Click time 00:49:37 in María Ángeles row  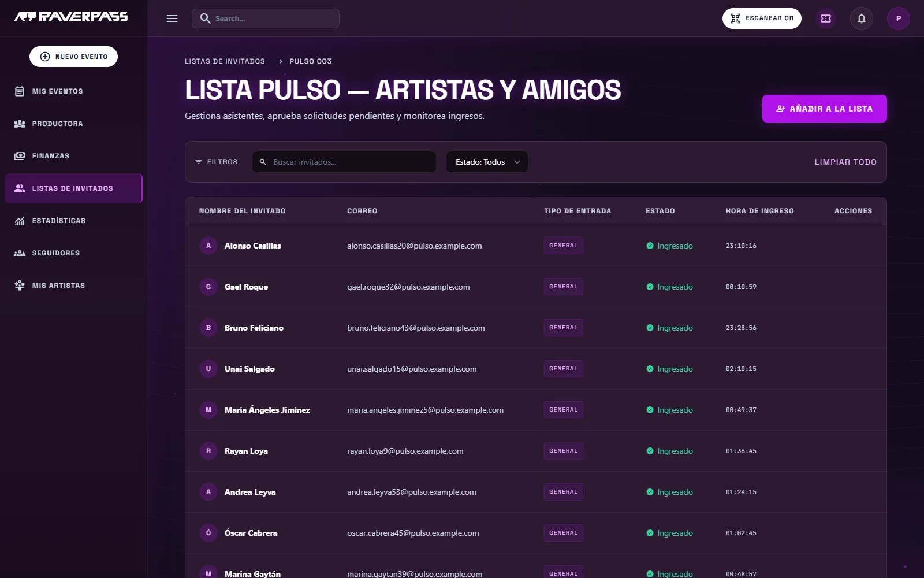(741, 410)
